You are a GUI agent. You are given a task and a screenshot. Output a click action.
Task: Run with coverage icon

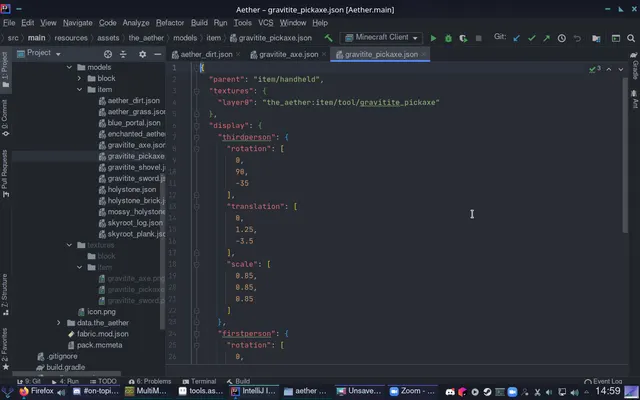click(463, 38)
